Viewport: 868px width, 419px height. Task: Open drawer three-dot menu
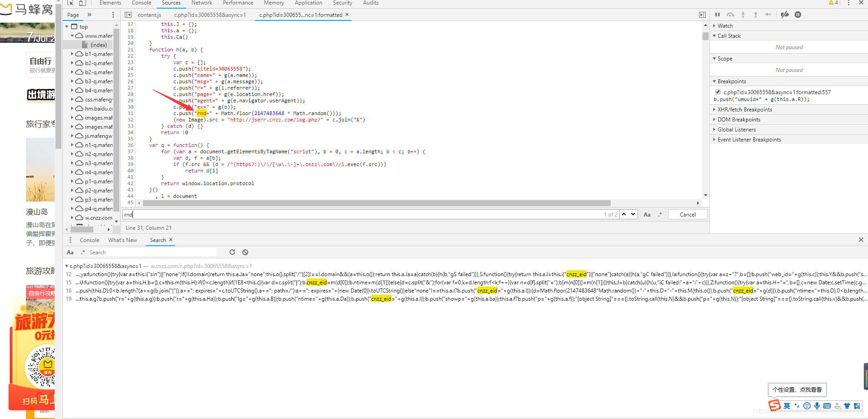70,240
